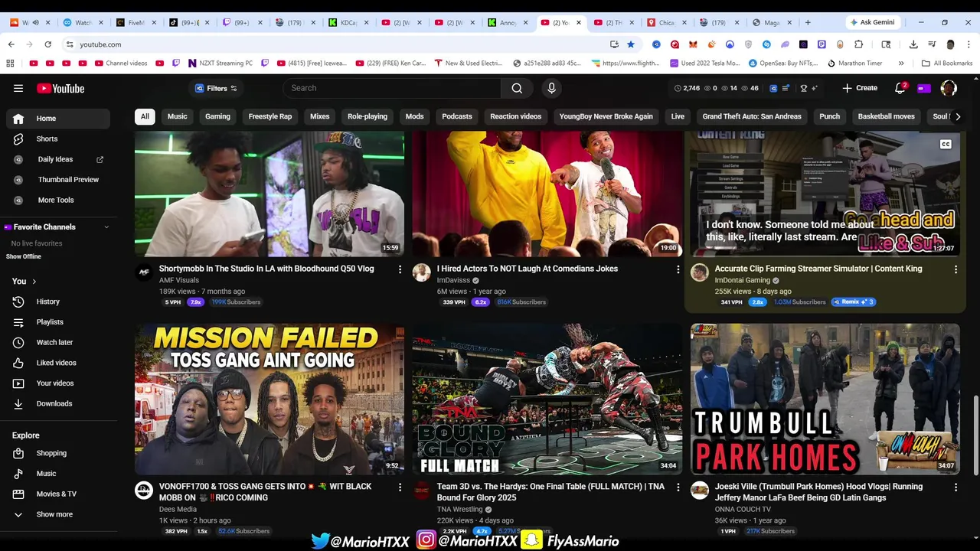Select the Live filter chip
This screenshot has width=980, height=551.
tap(678, 116)
